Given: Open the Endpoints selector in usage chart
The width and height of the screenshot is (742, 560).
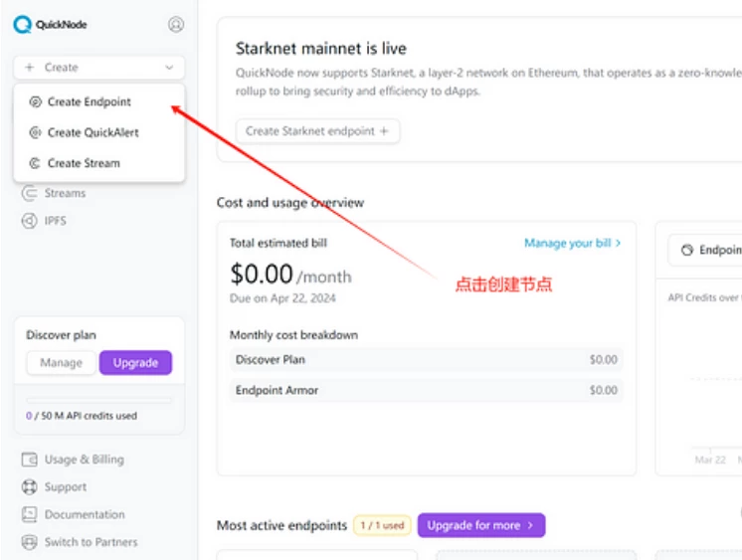Looking at the screenshot, I should point(706,251).
